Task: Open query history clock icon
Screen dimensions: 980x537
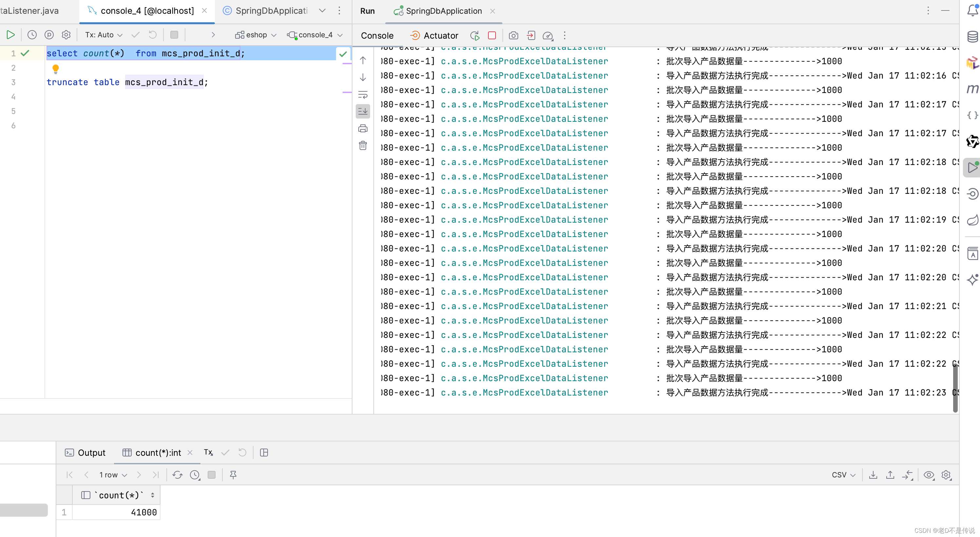Action: 32,35
